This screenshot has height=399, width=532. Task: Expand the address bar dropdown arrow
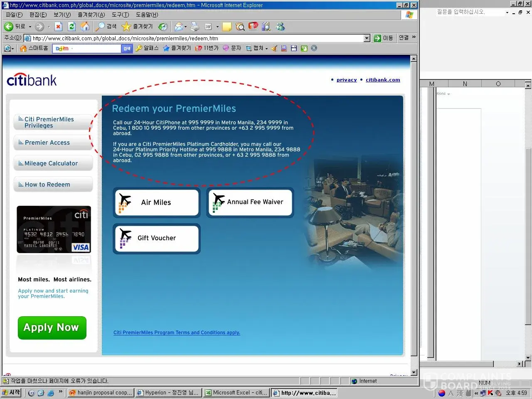point(367,38)
